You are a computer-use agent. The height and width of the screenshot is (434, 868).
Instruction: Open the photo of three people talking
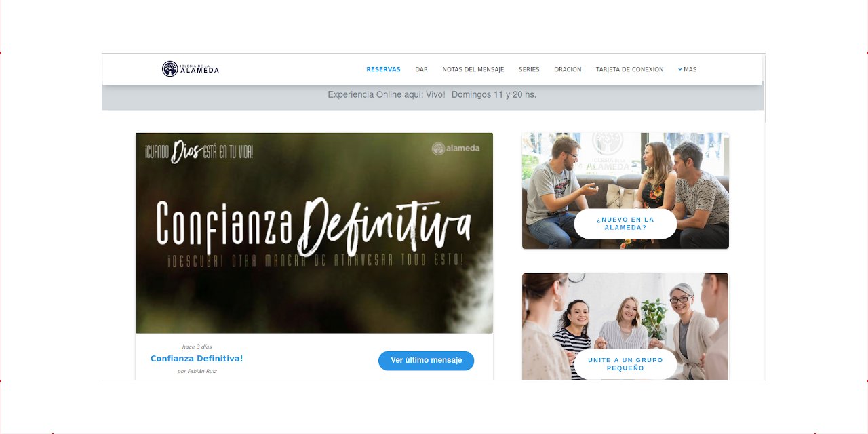point(625,191)
